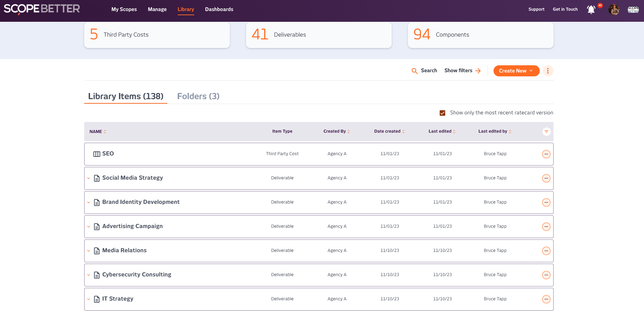Go to Dashboards in the top menu
The height and width of the screenshot is (311, 644).
coord(219,9)
